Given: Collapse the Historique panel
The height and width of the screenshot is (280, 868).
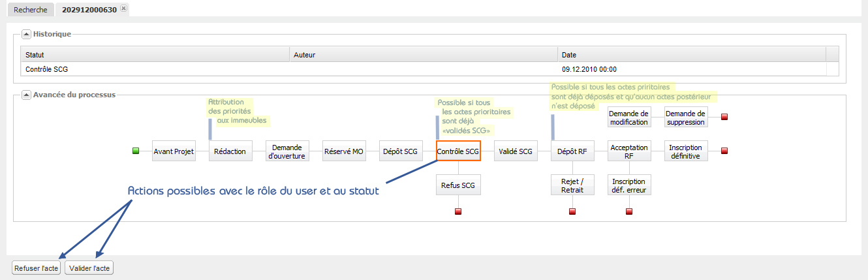Looking at the screenshot, I should 26,34.
